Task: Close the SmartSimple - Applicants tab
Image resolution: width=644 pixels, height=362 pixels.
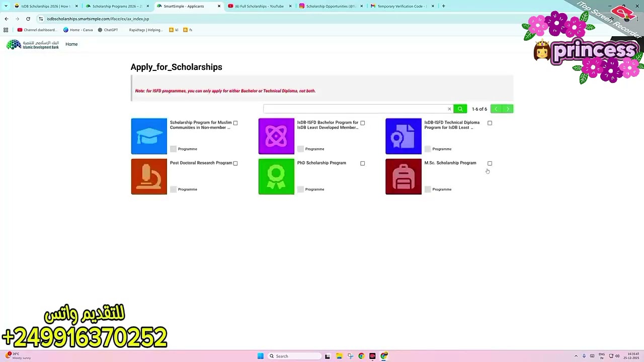Action: 219,6
